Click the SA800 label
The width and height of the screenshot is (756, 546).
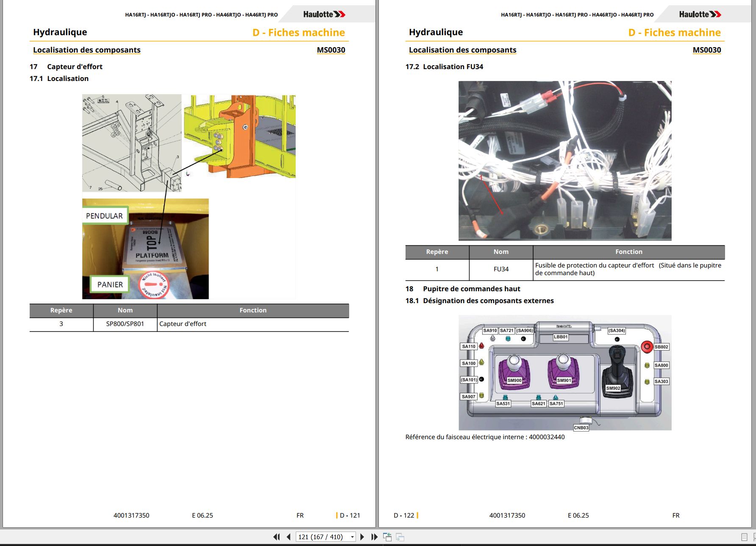[x=661, y=365]
